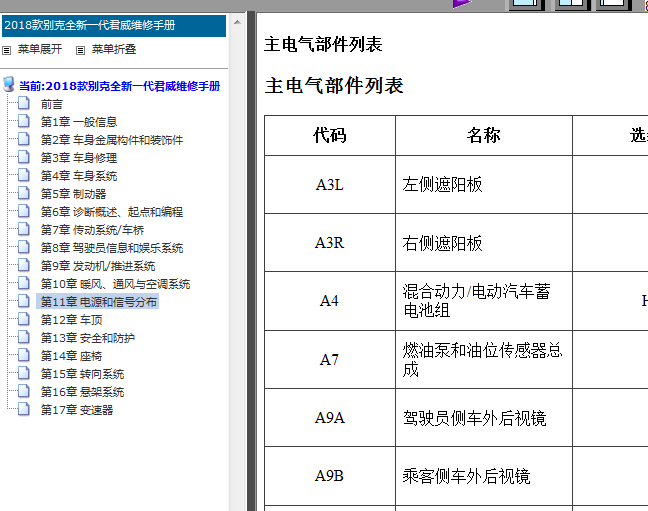Click the page icon beside 第12章 车顶
The width and height of the screenshot is (648, 511).
[x=24, y=319]
